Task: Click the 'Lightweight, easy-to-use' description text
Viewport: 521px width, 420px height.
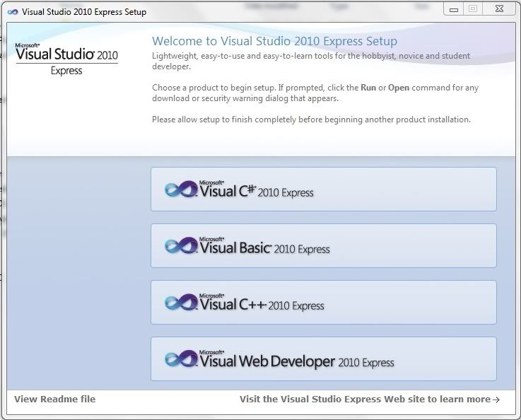Action: pyautogui.click(x=310, y=61)
